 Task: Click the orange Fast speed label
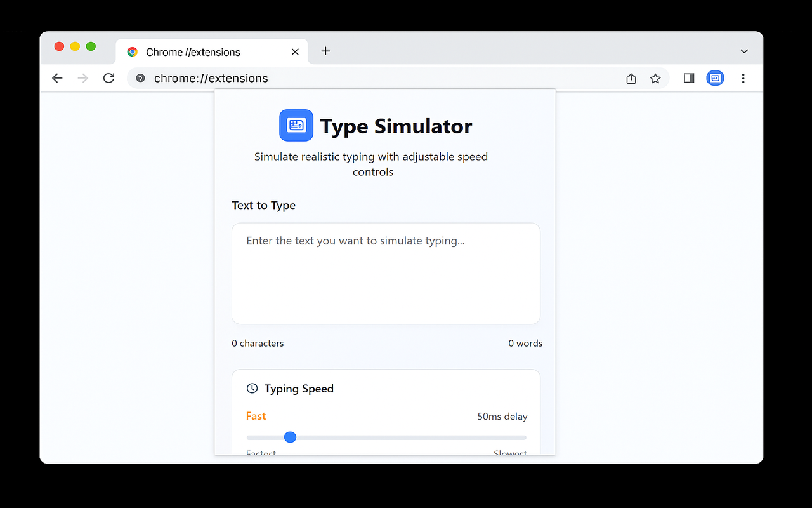[256, 416]
